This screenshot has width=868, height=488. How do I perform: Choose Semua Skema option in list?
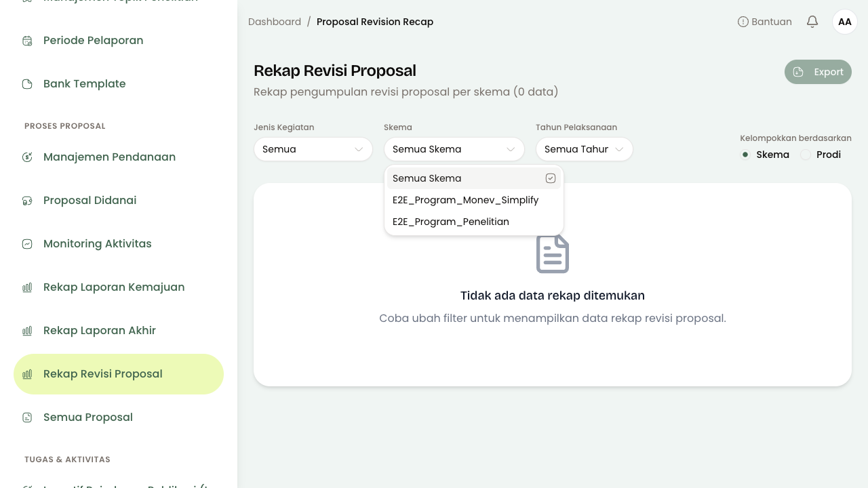tap(474, 178)
